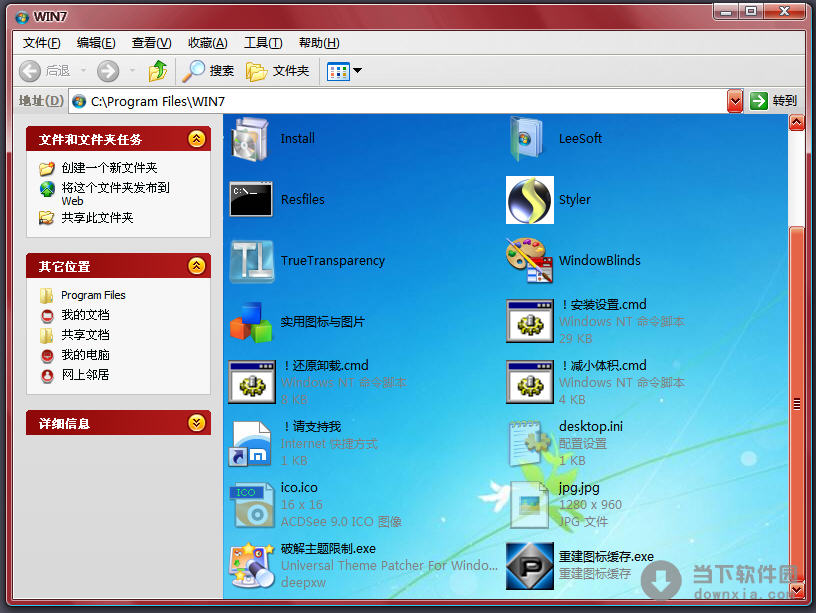The image size is (816, 613).
Task: Select the WindowBlinds folder icon
Action: pyautogui.click(x=529, y=261)
